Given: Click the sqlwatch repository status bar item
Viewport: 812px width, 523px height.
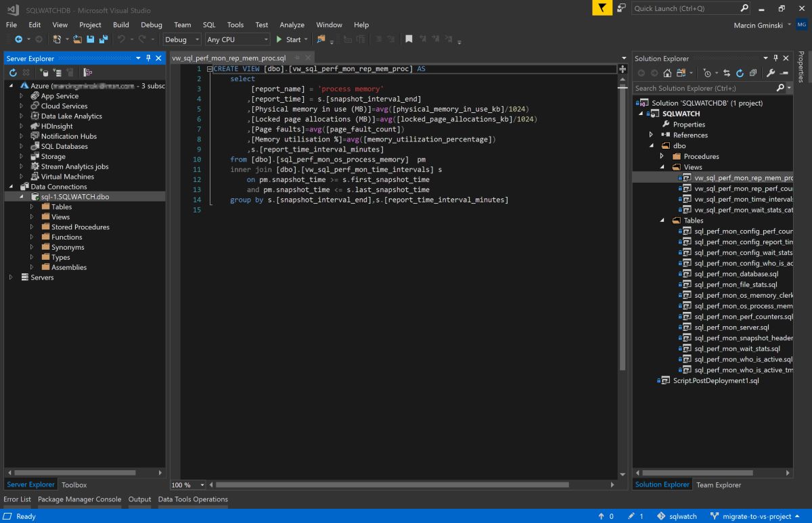Looking at the screenshot, I should [x=676, y=516].
